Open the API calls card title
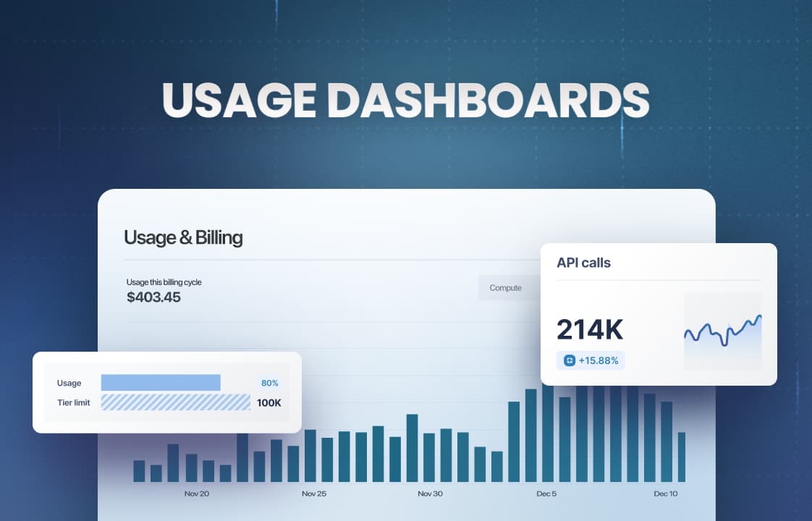 (583, 263)
